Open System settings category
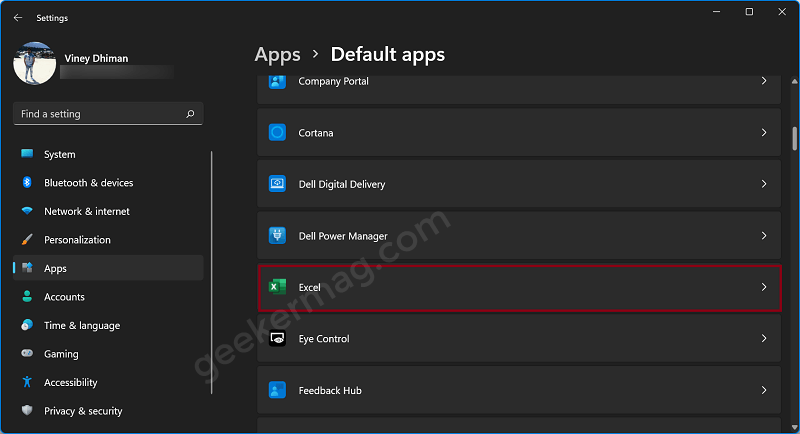 coord(108,154)
